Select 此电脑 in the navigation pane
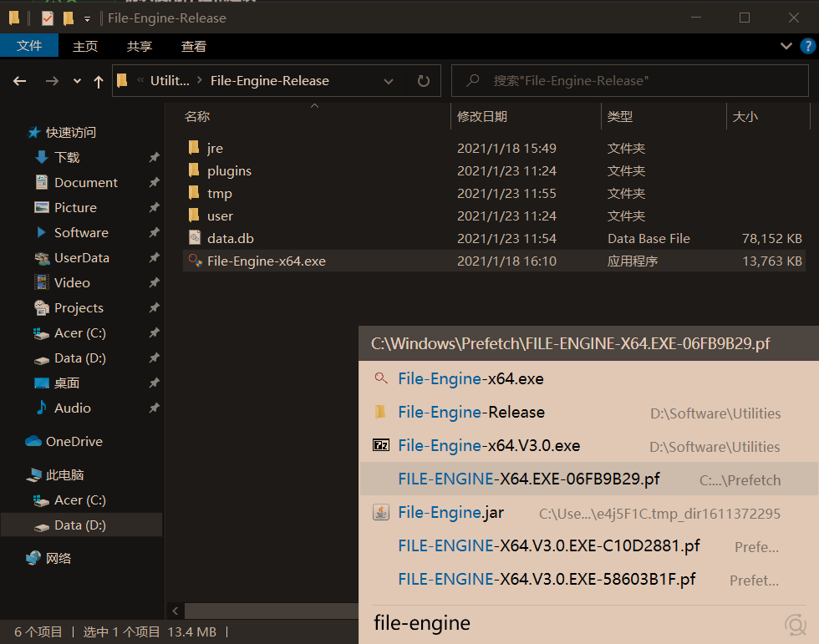The height and width of the screenshot is (644, 819). (x=64, y=475)
